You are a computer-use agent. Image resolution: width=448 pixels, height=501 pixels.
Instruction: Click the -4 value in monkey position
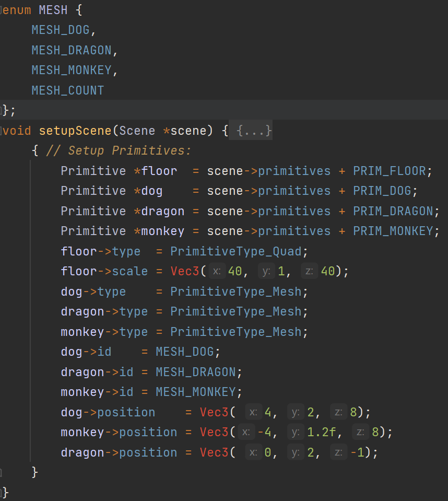(x=264, y=433)
